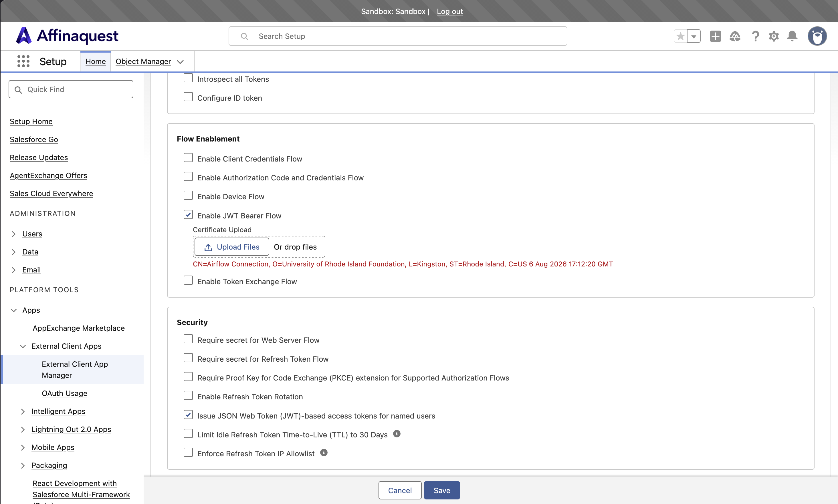Open the favorites list dropdown arrow

694,36
